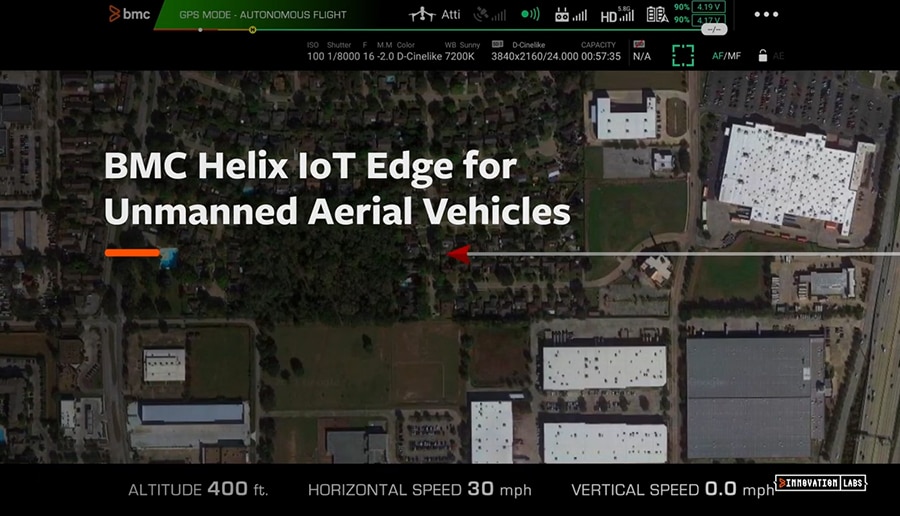Open HD video transmission signal icon
Viewport: 900px width, 516px height.
(617, 14)
